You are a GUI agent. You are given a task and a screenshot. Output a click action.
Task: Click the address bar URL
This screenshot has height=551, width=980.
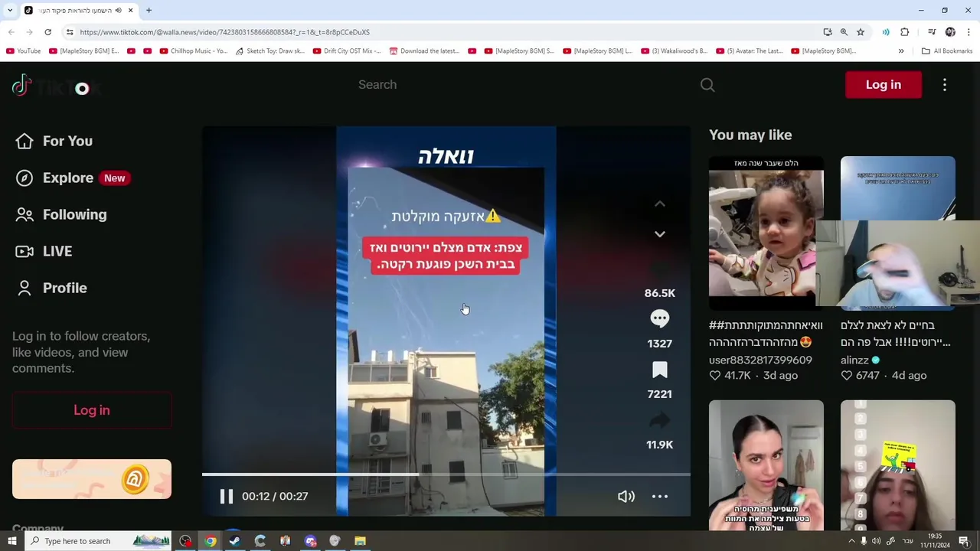(224, 32)
